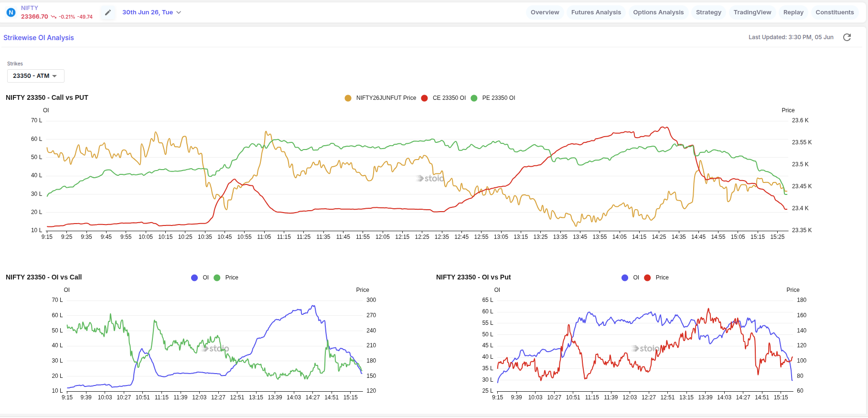
Task: Toggle CE 23350 OI series legend
Action: pos(443,98)
